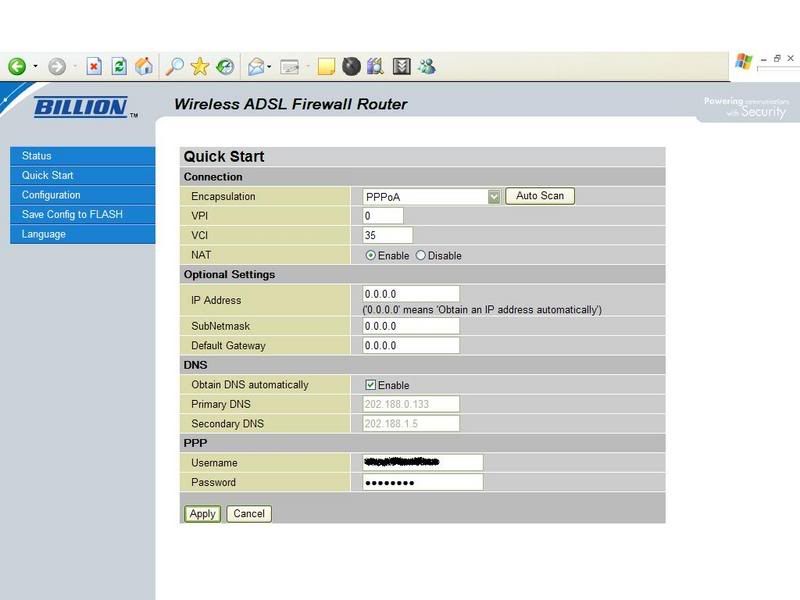
Task: Open the Search magnifier icon
Action: point(175,66)
